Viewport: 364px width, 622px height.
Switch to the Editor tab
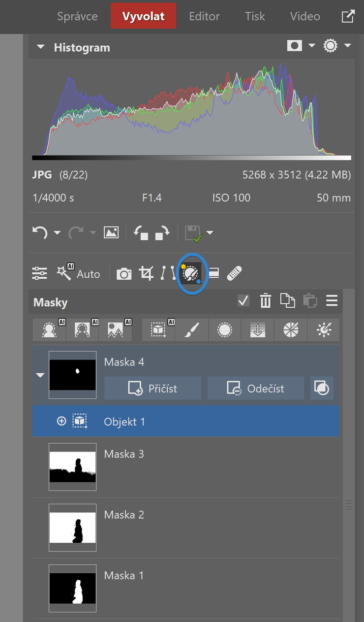204,16
